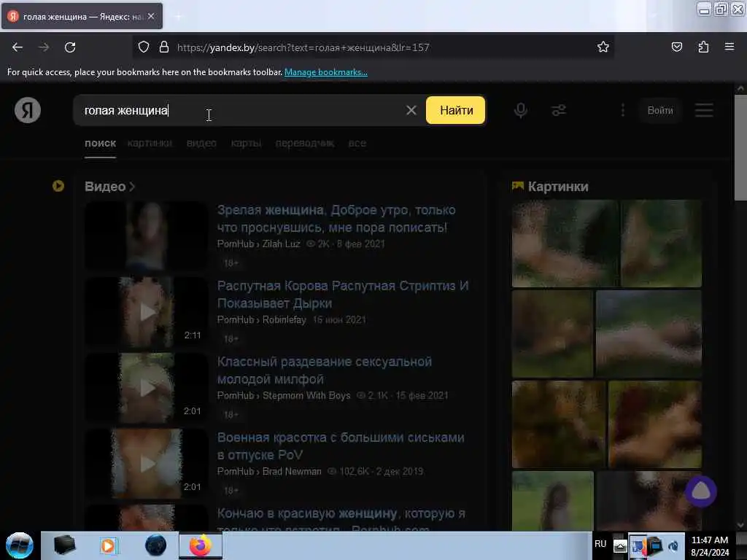747x560 pixels.
Task: Click the RU language indicator
Action: coord(600,544)
